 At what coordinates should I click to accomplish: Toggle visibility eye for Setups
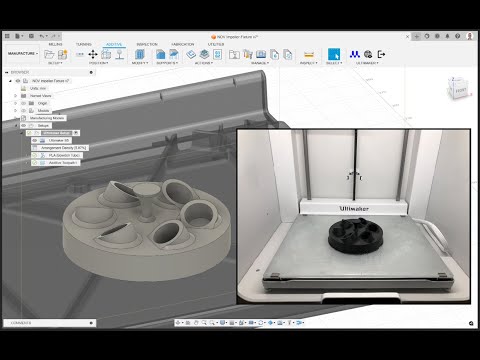[24, 126]
